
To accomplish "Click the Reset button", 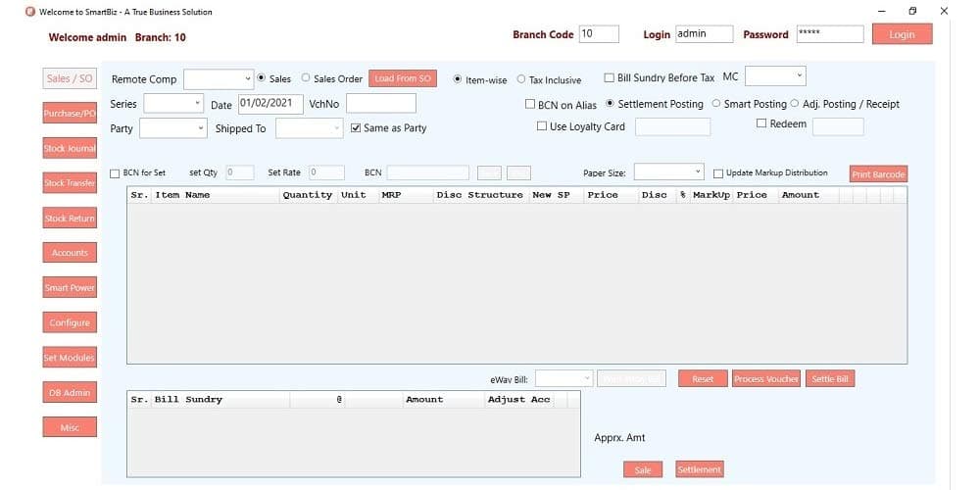I will [x=703, y=378].
